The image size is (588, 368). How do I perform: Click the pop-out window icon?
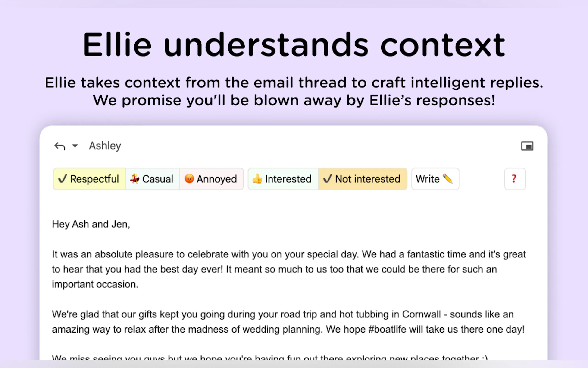527,146
